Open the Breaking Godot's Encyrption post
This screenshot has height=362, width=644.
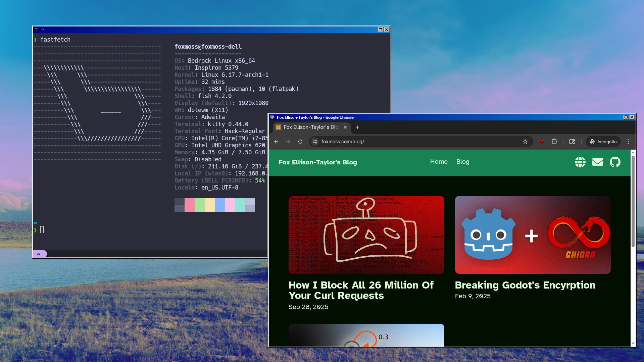pyautogui.click(x=532, y=235)
